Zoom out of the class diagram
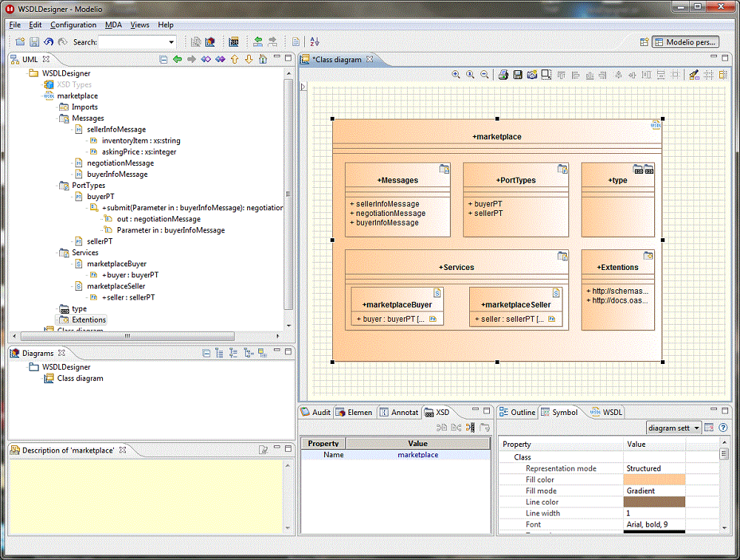 coord(484,75)
